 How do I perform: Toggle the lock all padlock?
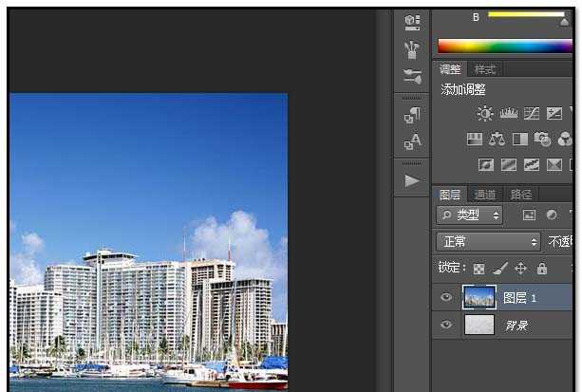point(541,270)
